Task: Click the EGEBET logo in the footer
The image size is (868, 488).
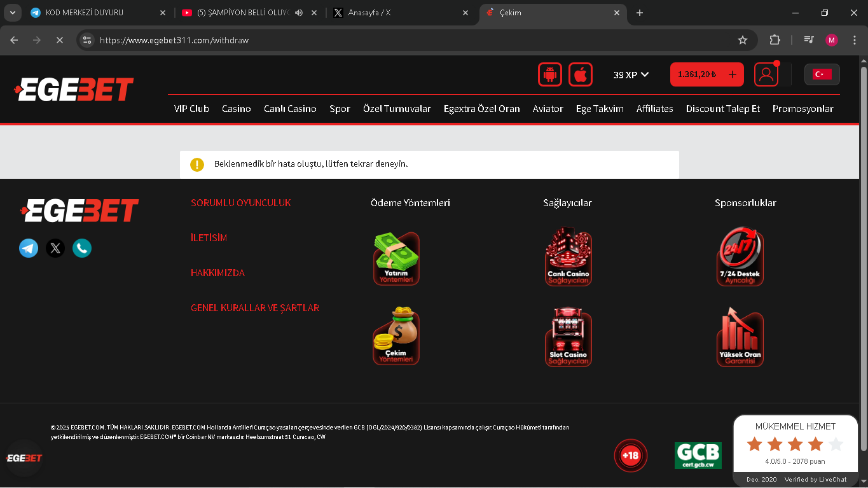Action: (x=79, y=211)
